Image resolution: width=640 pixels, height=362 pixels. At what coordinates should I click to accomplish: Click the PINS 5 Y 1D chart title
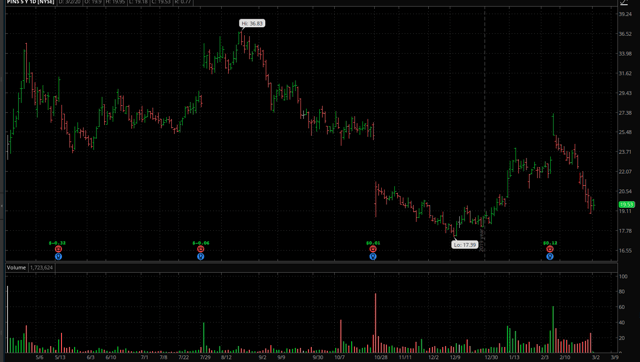pyautogui.click(x=30, y=2)
